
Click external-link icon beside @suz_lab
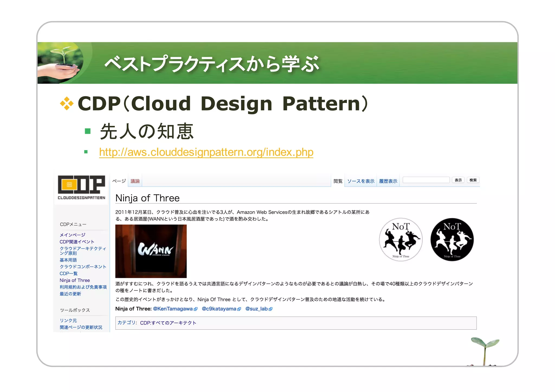tap(270, 309)
